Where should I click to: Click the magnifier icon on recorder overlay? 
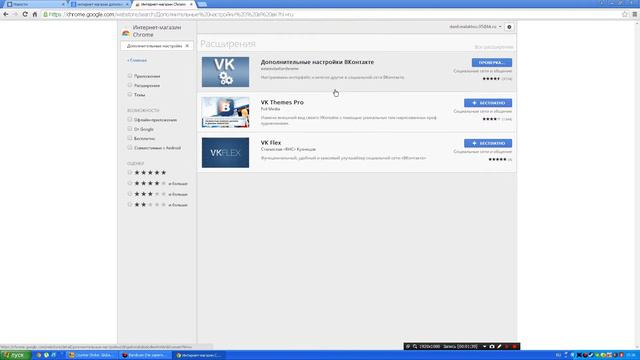[415, 346]
